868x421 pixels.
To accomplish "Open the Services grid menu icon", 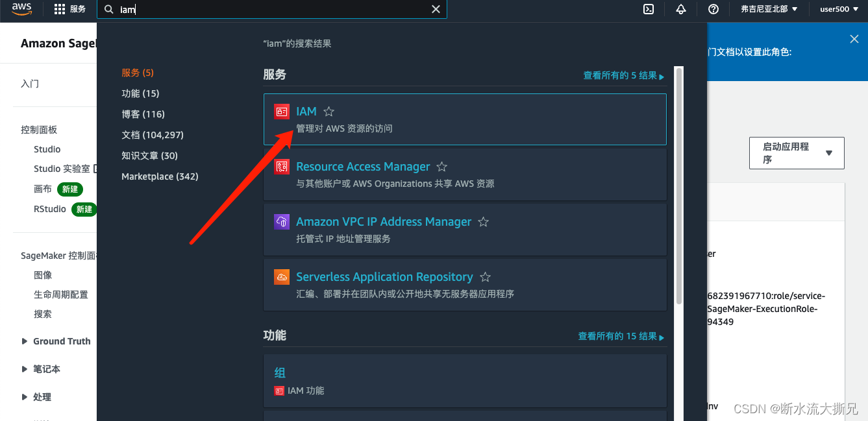I will coord(60,9).
